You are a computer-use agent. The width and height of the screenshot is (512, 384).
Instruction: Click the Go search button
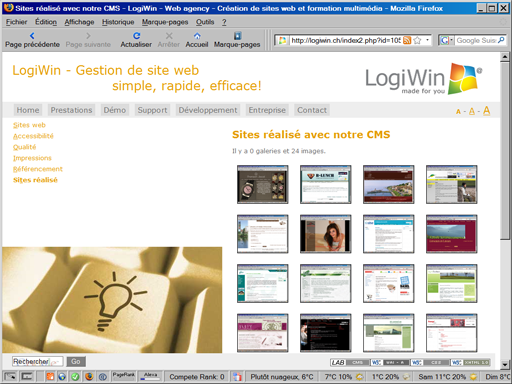coord(76,362)
